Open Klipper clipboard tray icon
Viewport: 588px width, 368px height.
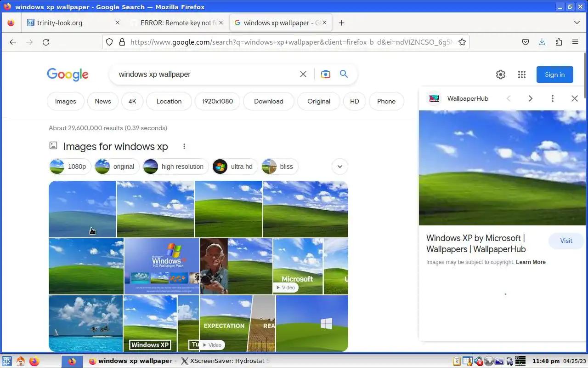click(457, 361)
